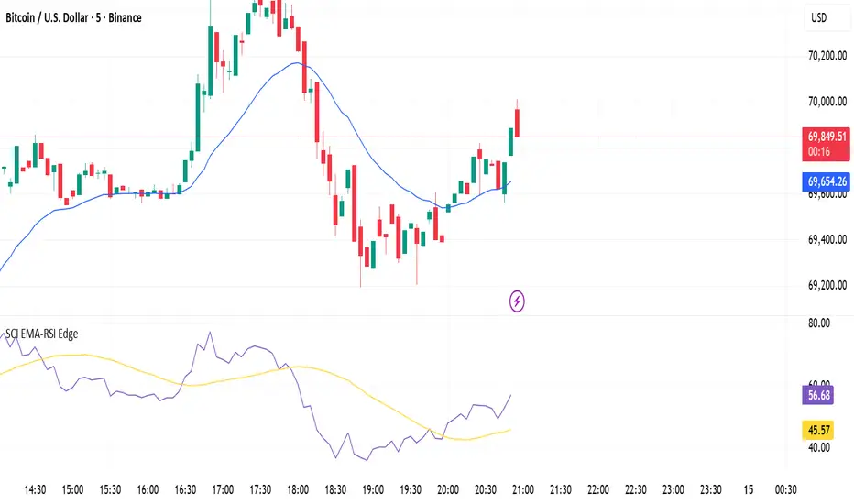The width and height of the screenshot is (854, 504).
Task: Select the SCI EMA-RSI Edge indicator label
Action: (x=39, y=334)
